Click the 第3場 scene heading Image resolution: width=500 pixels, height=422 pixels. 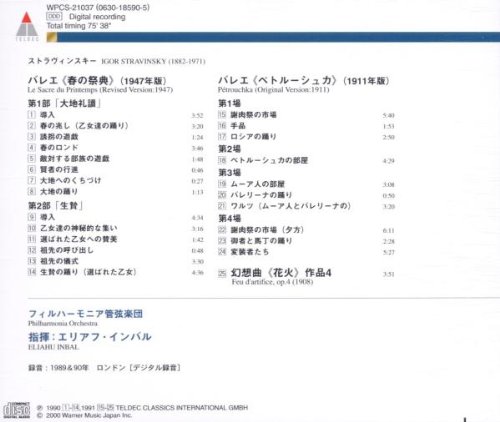tap(229, 172)
